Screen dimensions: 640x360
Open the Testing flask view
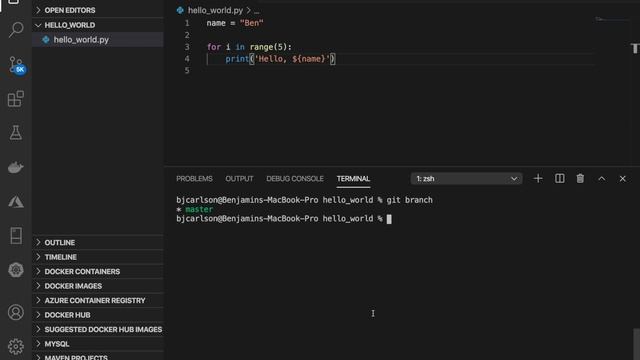click(x=16, y=133)
